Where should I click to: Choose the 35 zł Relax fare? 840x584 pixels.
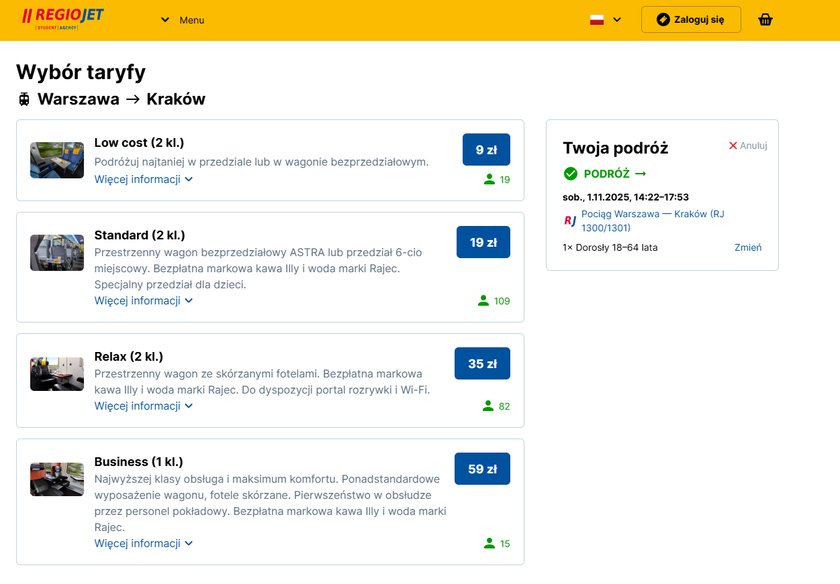(x=482, y=364)
